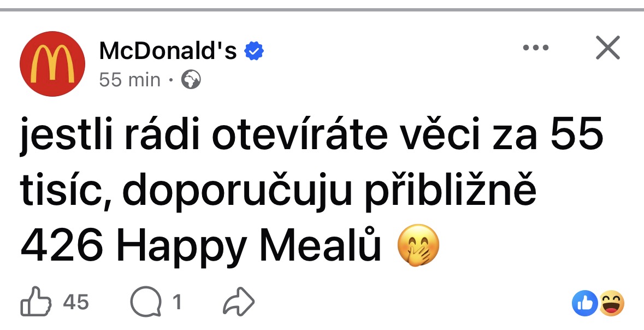Click the 55 min timestamp
Image resolution: width=644 pixels, height=330 pixels.
pos(129,80)
